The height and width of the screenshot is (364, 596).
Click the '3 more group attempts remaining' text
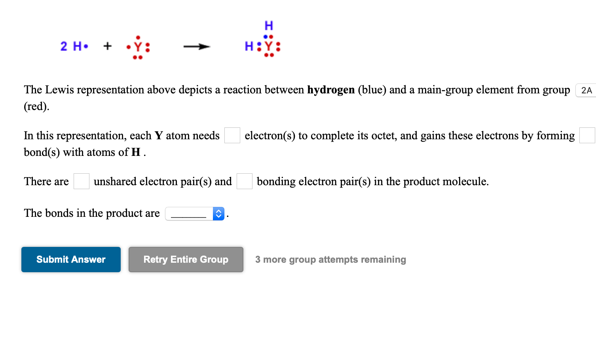330,260
